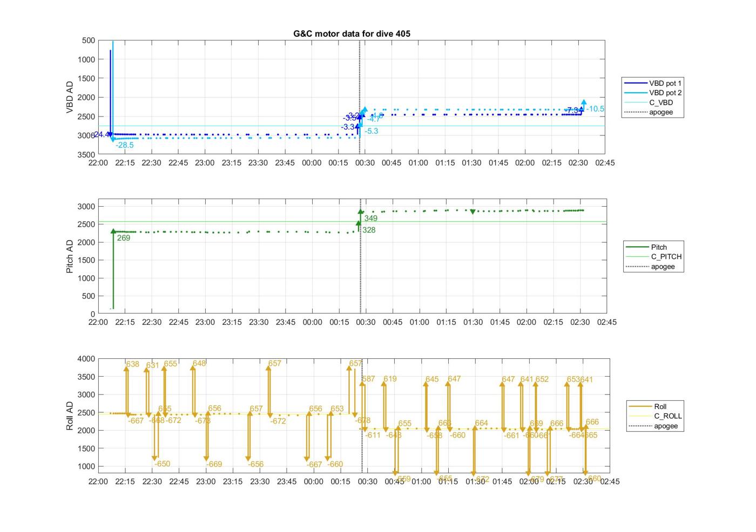
Task: Click the gold line sample for Roll legend
Action: (x=639, y=406)
